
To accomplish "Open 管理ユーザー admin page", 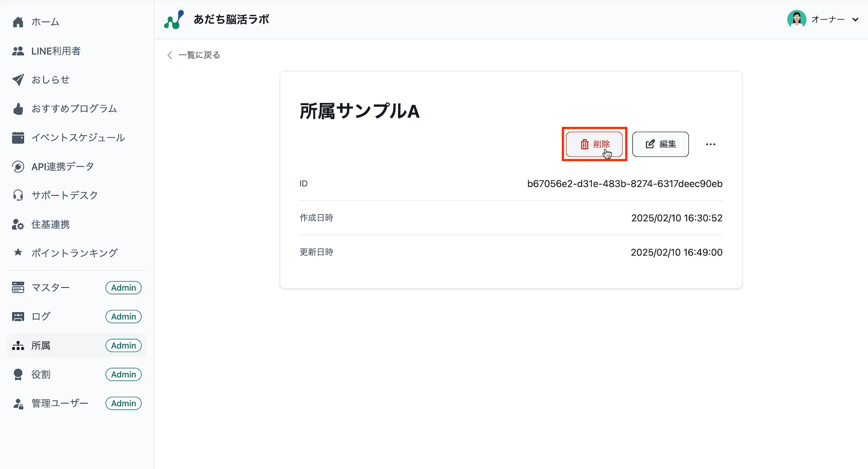I will pyautogui.click(x=77, y=403).
